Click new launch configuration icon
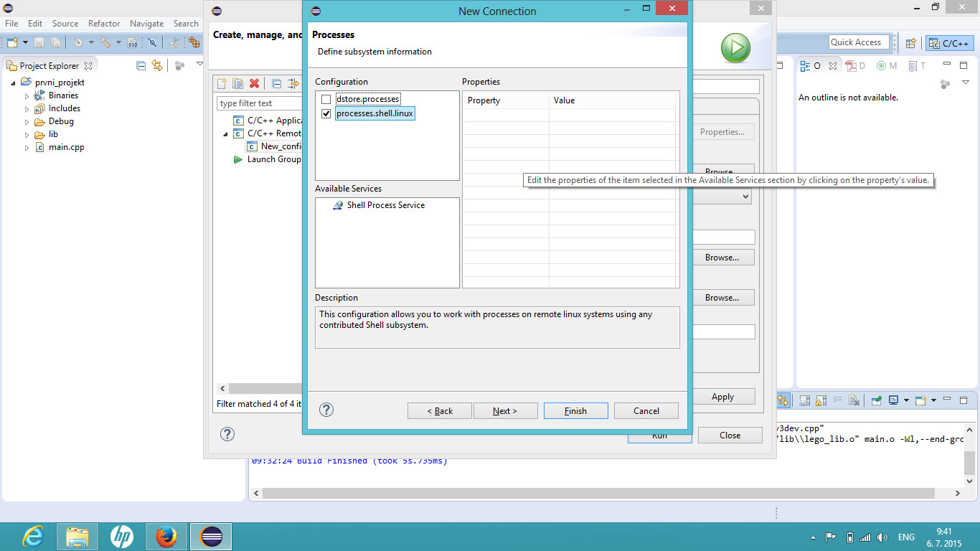This screenshot has width=980, height=551. 222,84
